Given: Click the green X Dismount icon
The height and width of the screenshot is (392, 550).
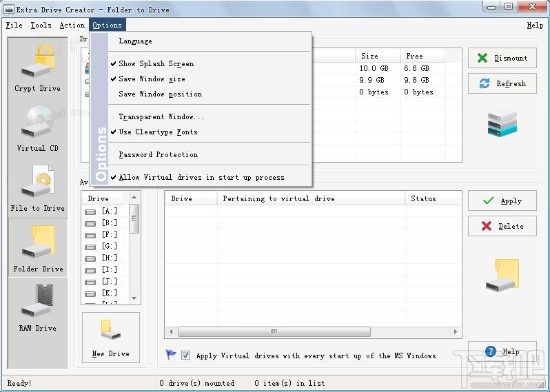Looking at the screenshot, I should 482,58.
